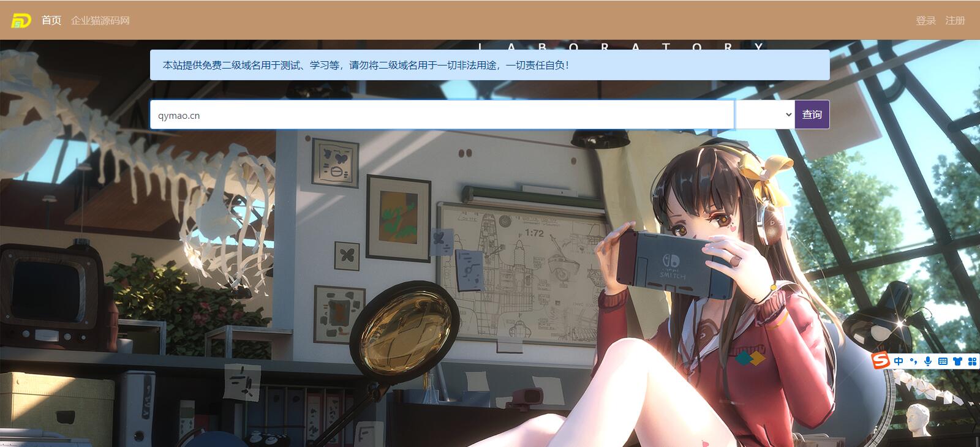Open the 注册 register link
Viewport: 980px width, 447px height.
point(956,20)
